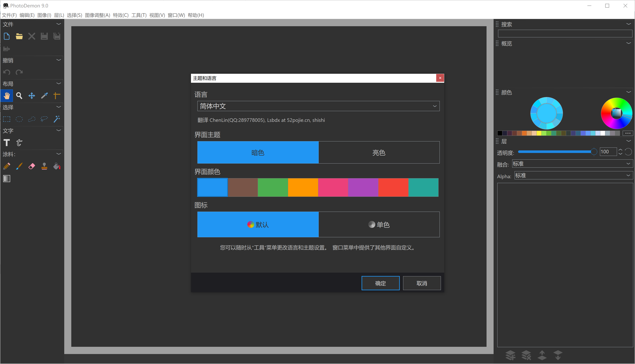Collapse the 选择 tools section
Screen dimensions: 635x364
tap(59, 107)
